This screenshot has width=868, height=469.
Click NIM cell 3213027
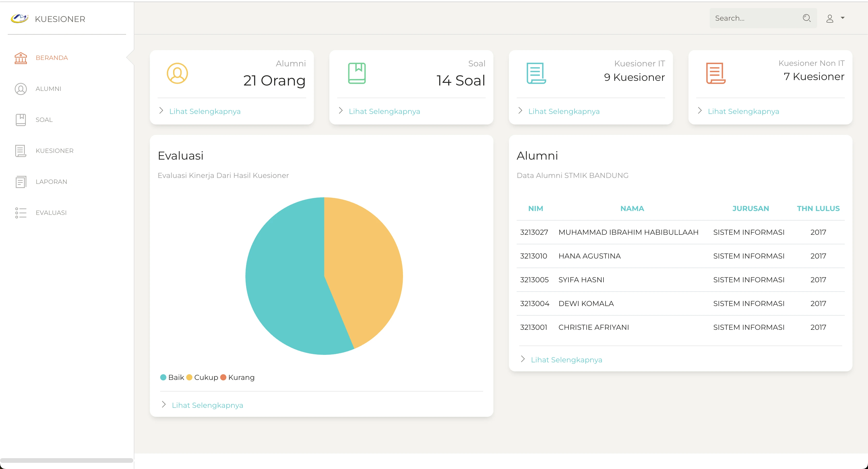coord(534,232)
